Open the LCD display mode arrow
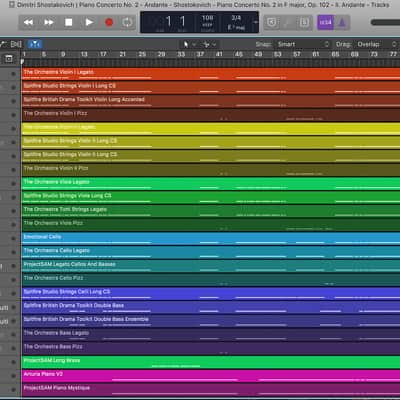 pyautogui.click(x=255, y=22)
